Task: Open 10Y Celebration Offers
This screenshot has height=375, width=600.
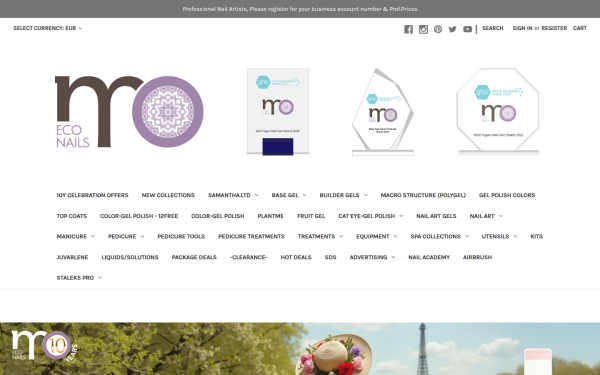Action: click(92, 195)
